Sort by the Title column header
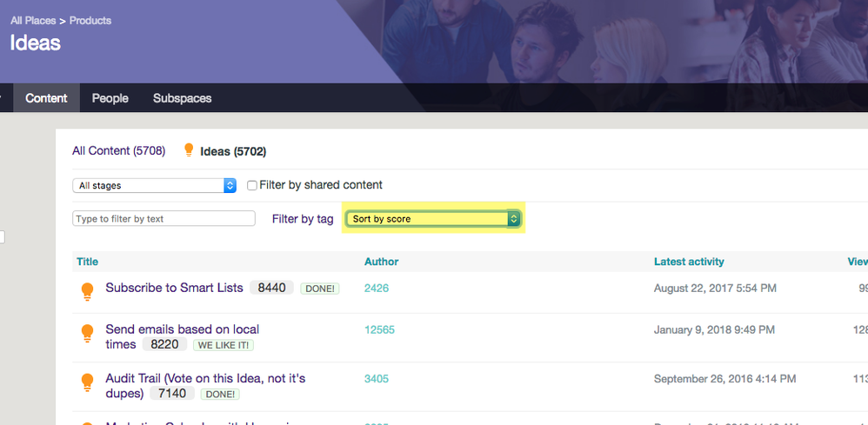868x425 pixels. pyautogui.click(x=88, y=262)
